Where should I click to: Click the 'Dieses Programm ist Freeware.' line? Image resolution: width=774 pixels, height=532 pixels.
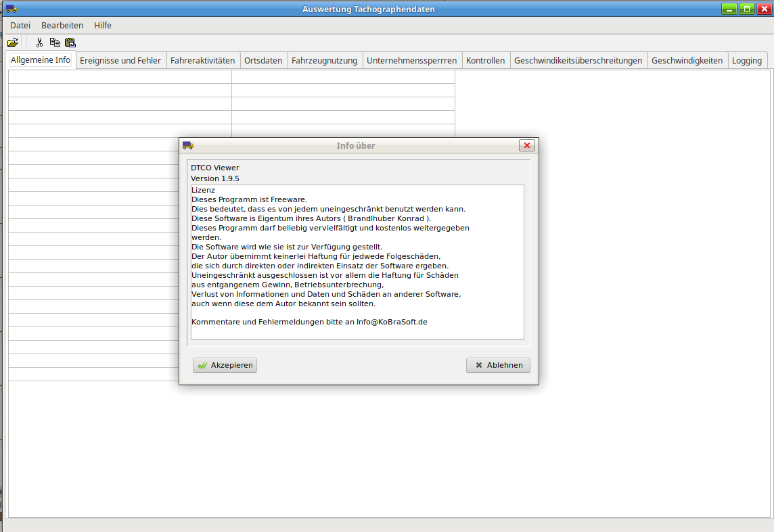point(249,199)
